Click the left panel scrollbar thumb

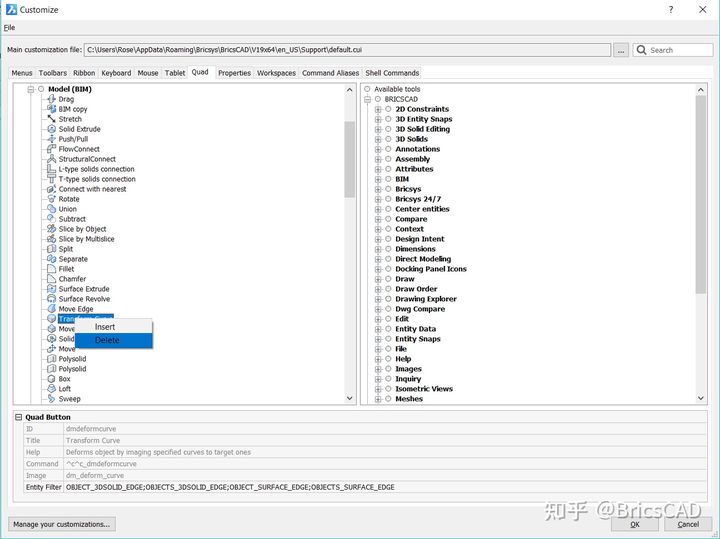(x=350, y=159)
